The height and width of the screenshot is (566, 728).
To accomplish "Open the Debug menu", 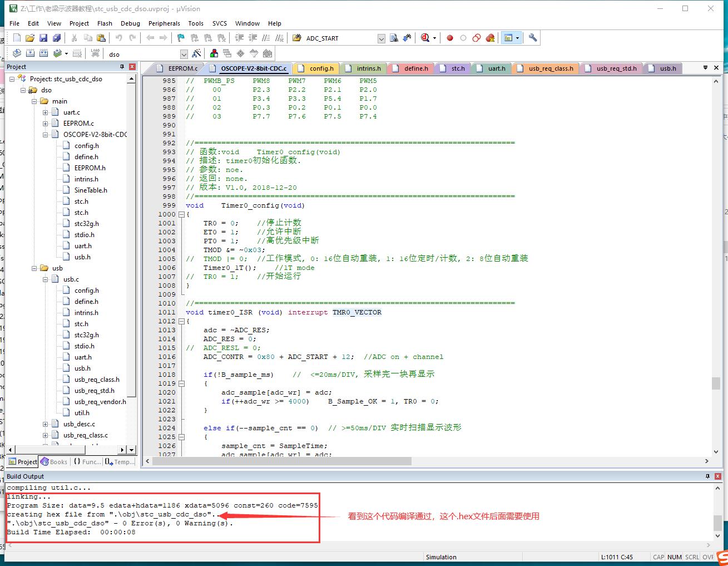I will [130, 23].
